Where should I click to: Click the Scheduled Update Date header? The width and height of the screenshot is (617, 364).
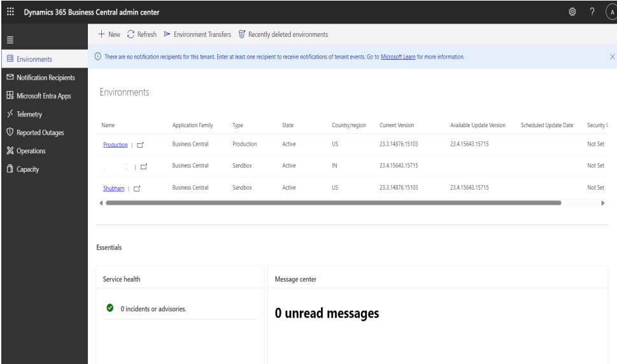tap(547, 125)
